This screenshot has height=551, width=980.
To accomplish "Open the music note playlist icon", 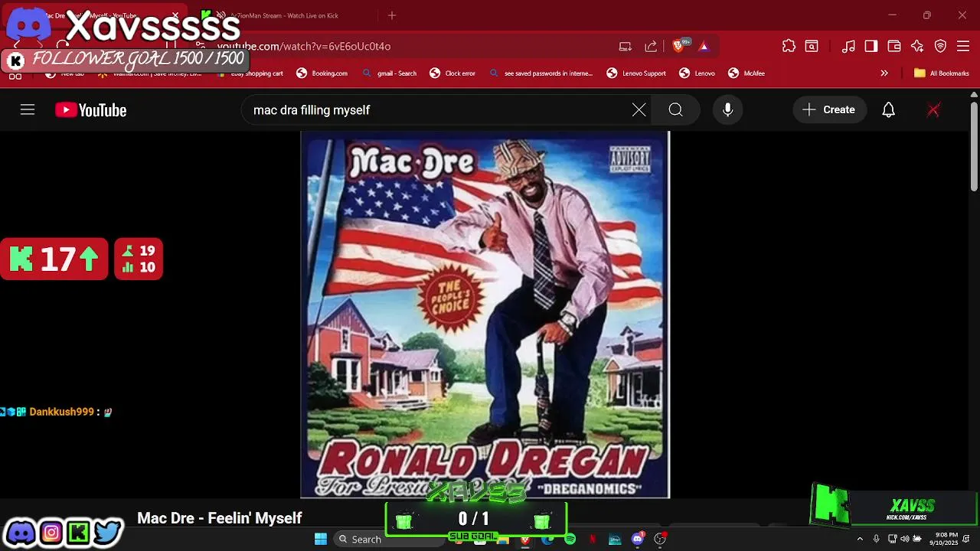I will [848, 46].
